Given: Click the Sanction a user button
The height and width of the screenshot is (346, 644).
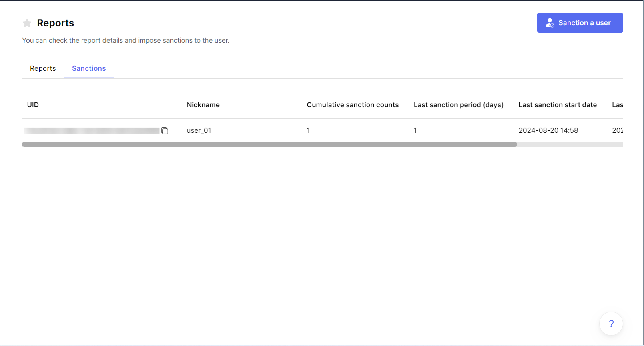Looking at the screenshot, I should [580, 23].
